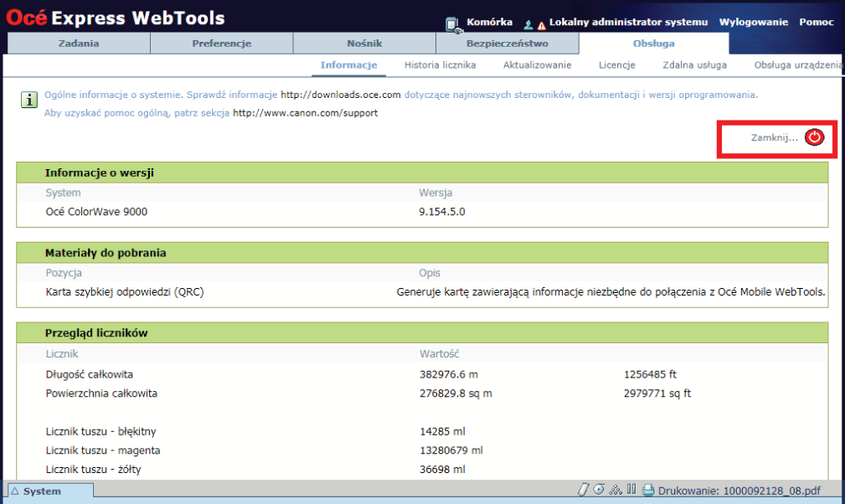This screenshot has height=504, width=845.
Task: Click the Komórka label in header
Action: click(x=489, y=22)
